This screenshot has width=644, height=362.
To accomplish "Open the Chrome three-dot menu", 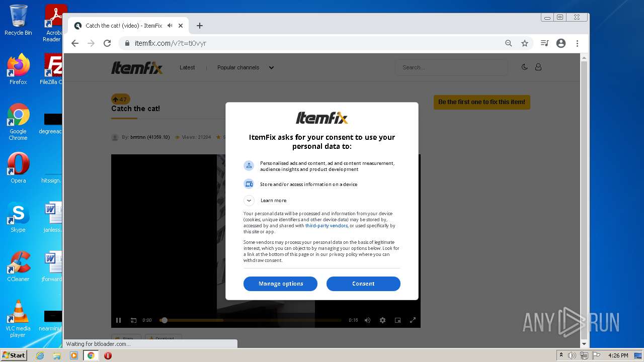I will click(x=578, y=43).
